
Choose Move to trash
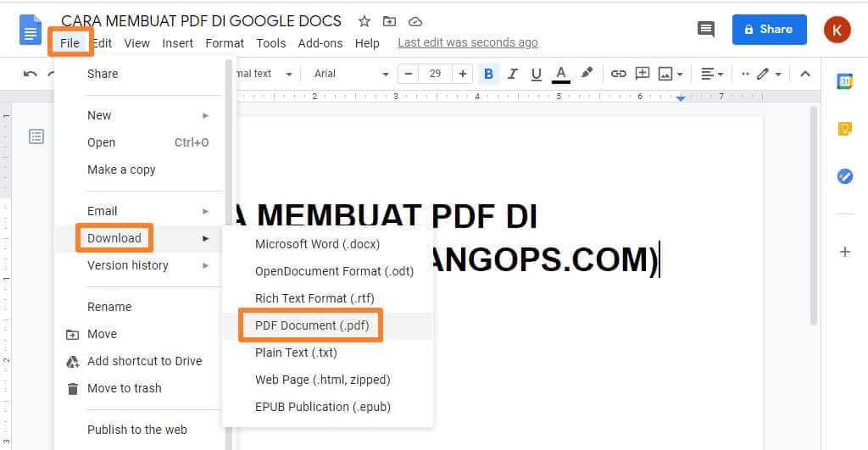coord(140,388)
